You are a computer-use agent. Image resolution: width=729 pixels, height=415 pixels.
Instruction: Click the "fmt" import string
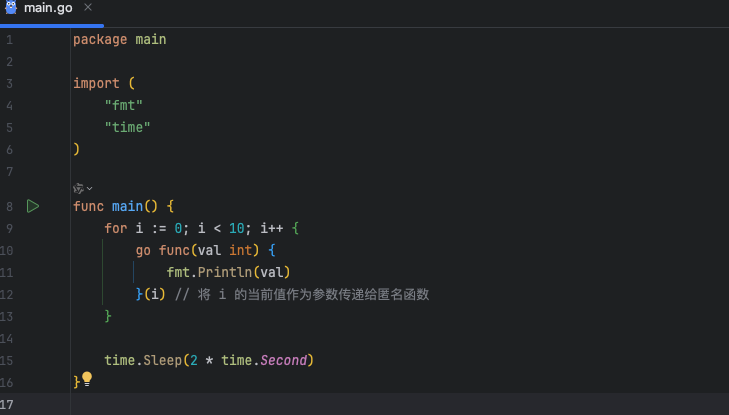coord(124,105)
